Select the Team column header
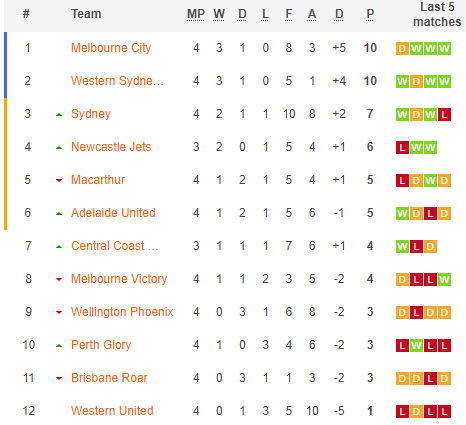This screenshot has width=466, height=425. tap(86, 14)
